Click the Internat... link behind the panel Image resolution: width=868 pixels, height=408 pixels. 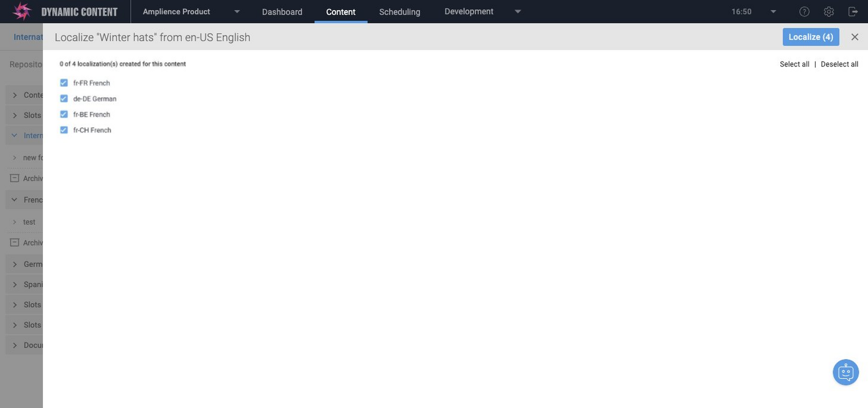point(28,37)
